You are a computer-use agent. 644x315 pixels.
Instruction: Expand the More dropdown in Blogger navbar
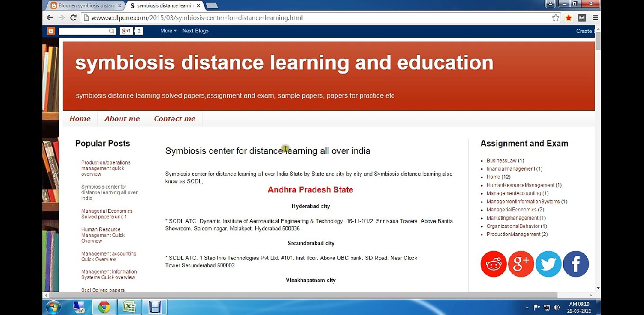click(169, 31)
